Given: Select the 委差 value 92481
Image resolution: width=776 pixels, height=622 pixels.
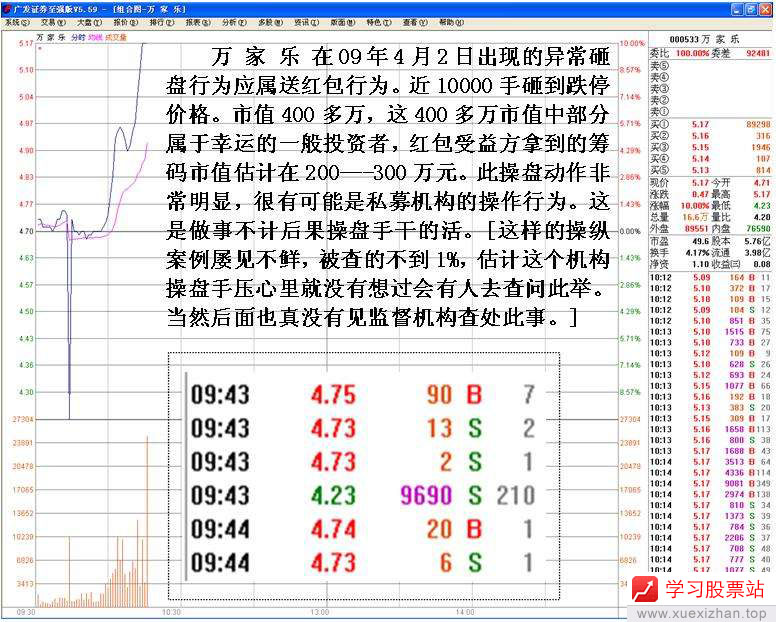Looking at the screenshot, I should [x=758, y=53].
